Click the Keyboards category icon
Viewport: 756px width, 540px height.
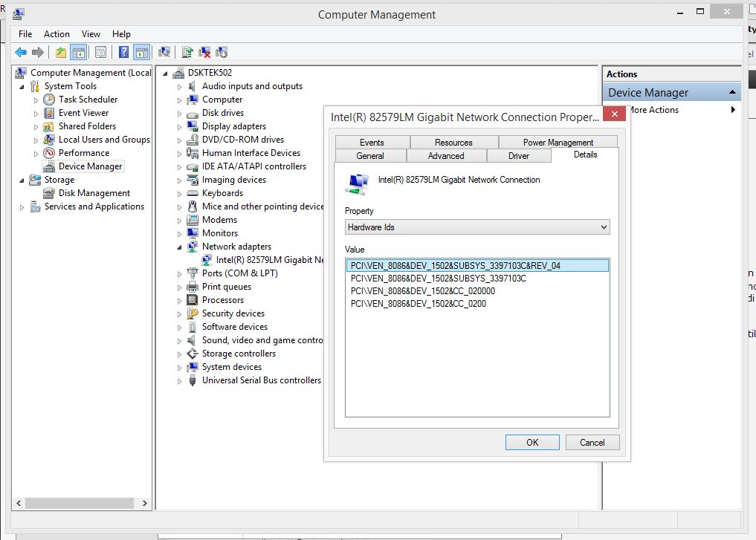[x=193, y=193]
